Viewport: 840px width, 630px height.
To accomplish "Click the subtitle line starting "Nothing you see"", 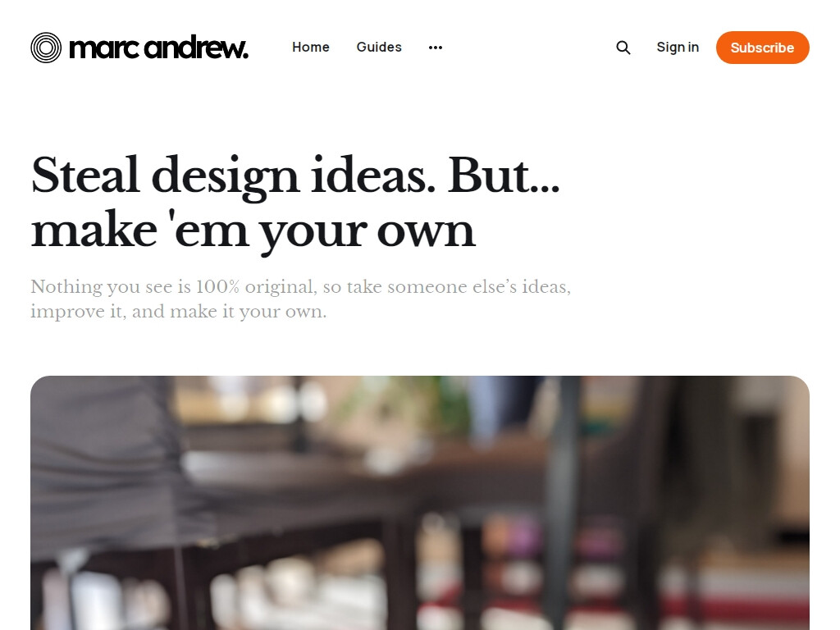I will coord(300,287).
